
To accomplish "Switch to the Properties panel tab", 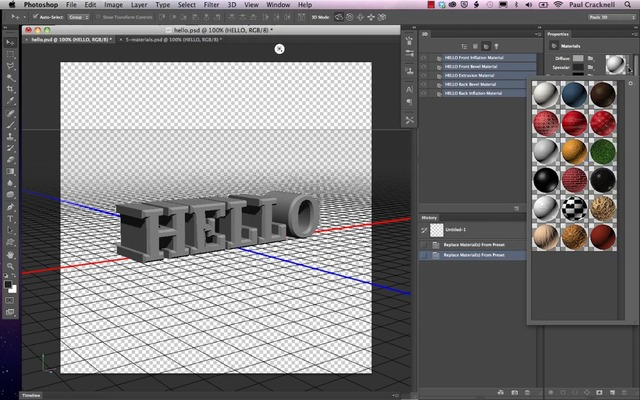I will [x=558, y=34].
